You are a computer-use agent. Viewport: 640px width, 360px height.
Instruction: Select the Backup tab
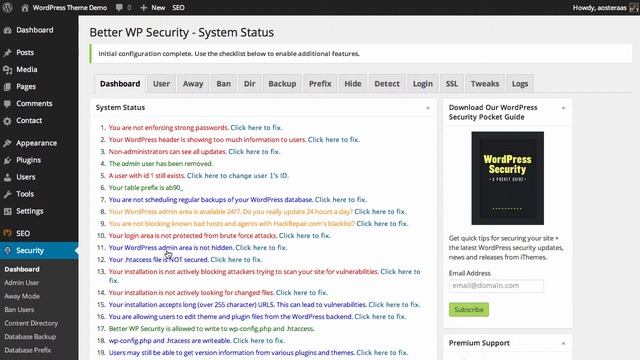pos(282,84)
